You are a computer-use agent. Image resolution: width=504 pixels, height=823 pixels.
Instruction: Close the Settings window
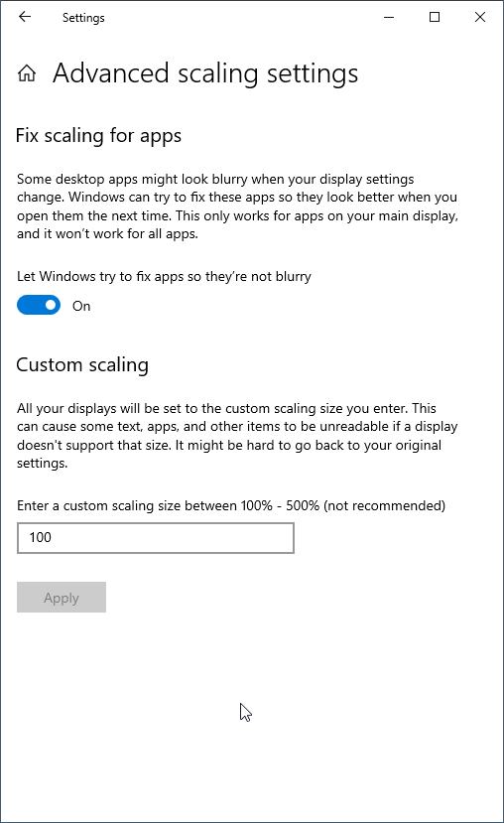480,17
